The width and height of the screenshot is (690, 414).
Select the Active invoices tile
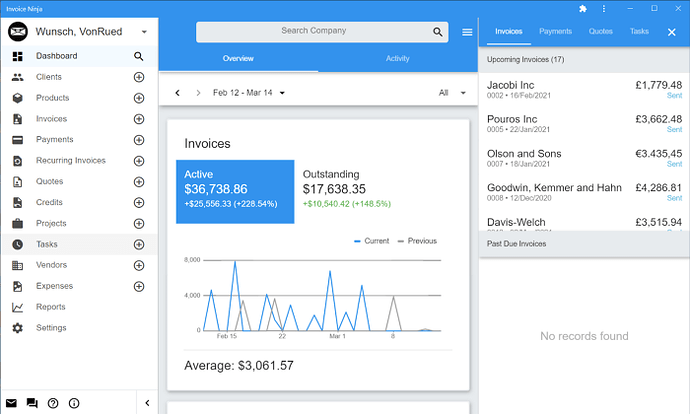tap(235, 191)
